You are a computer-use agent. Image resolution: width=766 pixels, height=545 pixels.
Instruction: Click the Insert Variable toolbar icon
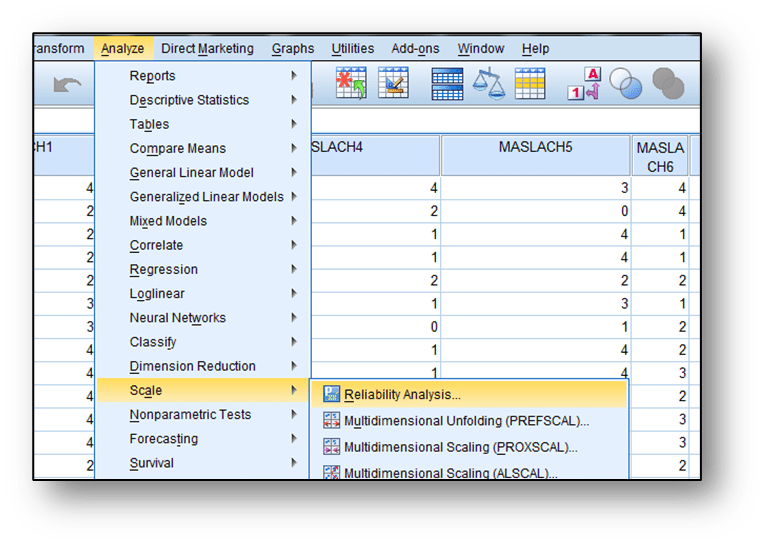pos(393,84)
